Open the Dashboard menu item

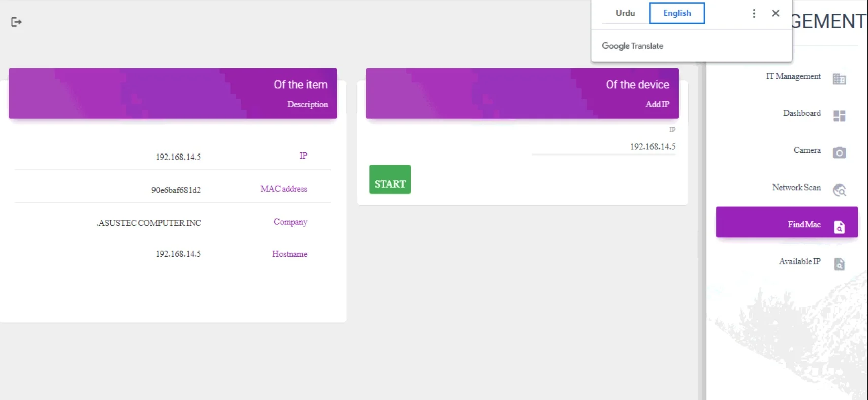pyautogui.click(x=801, y=113)
